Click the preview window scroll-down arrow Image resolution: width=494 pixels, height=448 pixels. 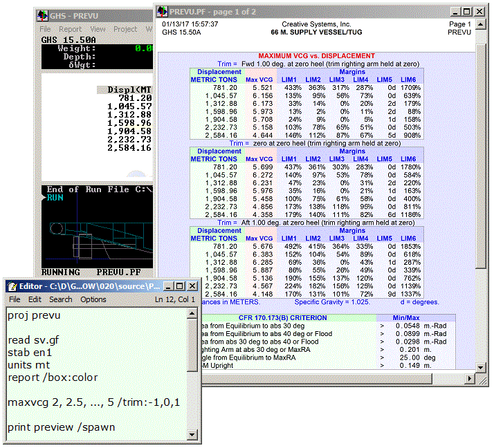click(480, 367)
